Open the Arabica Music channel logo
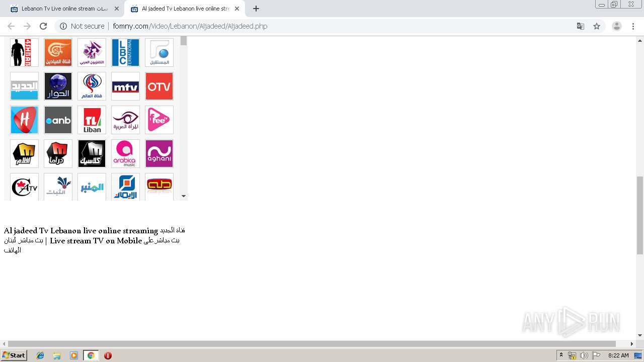This screenshot has height=362, width=644. [125, 153]
